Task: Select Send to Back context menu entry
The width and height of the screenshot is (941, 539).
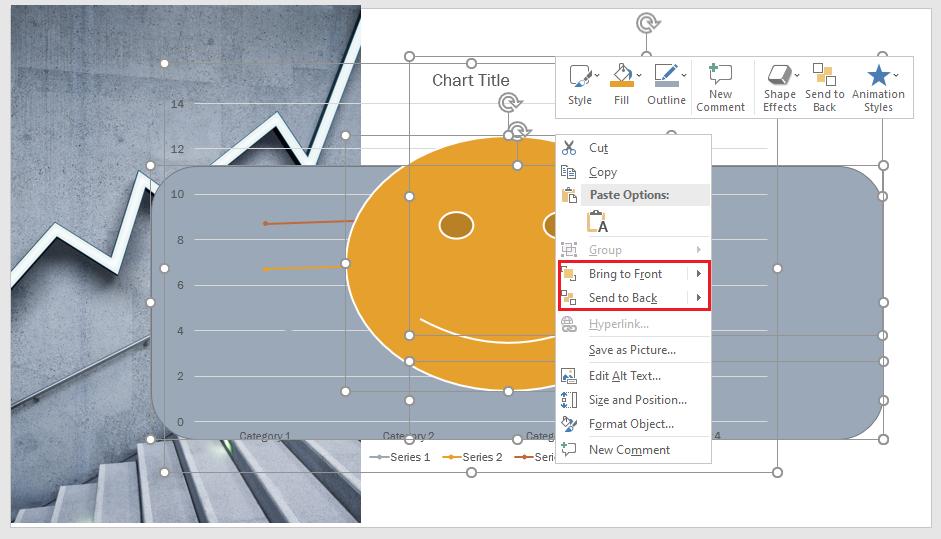Action: (624, 298)
